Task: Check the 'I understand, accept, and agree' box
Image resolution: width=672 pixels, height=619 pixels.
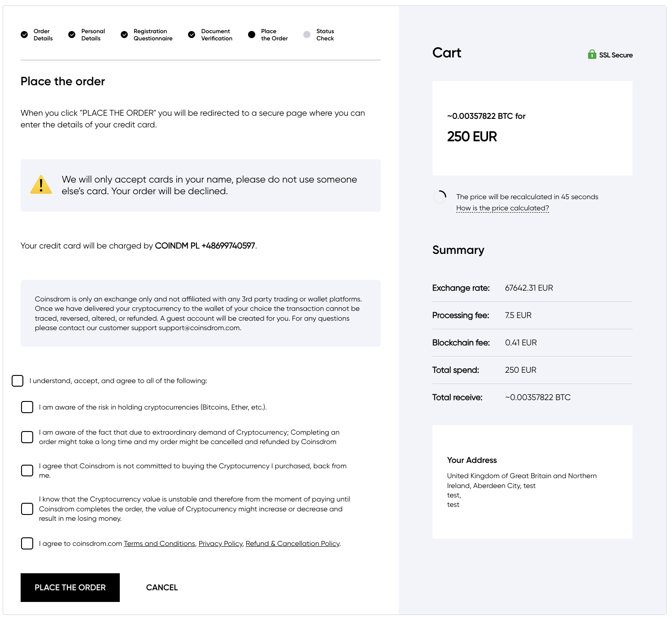Action: pyautogui.click(x=17, y=381)
